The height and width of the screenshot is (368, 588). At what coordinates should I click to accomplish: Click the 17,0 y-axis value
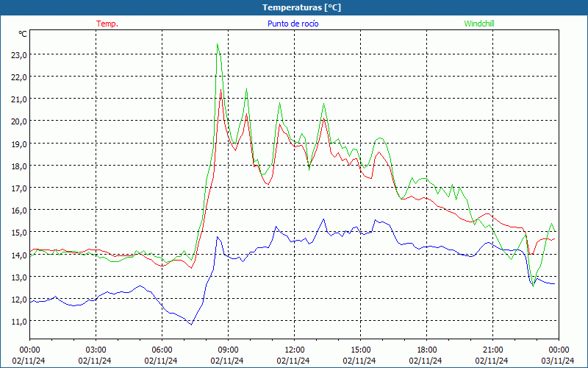18,188
